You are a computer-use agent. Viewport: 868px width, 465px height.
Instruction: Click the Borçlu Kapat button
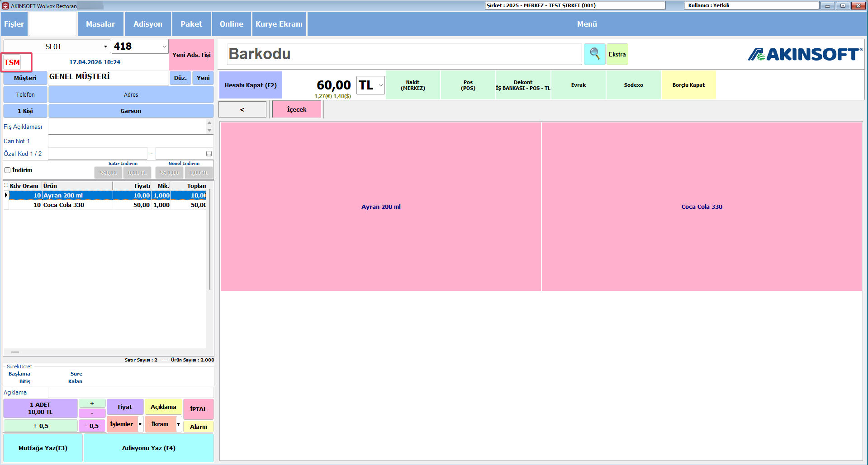pyautogui.click(x=689, y=85)
